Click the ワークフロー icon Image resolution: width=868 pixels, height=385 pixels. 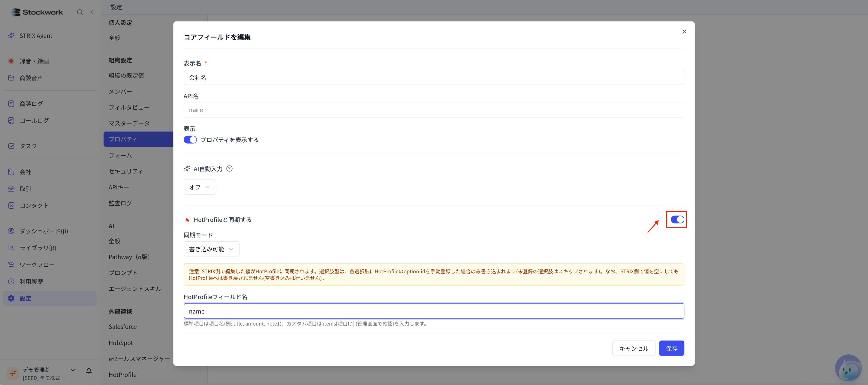(x=11, y=265)
